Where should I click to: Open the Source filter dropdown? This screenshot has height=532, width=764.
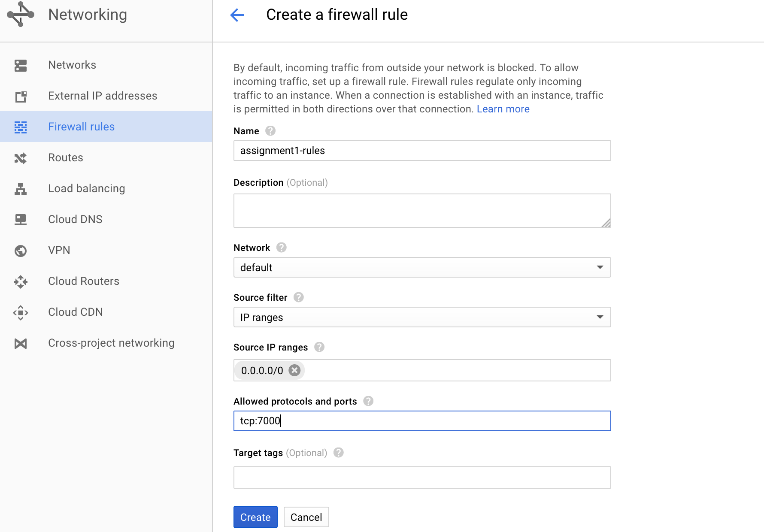pos(422,317)
